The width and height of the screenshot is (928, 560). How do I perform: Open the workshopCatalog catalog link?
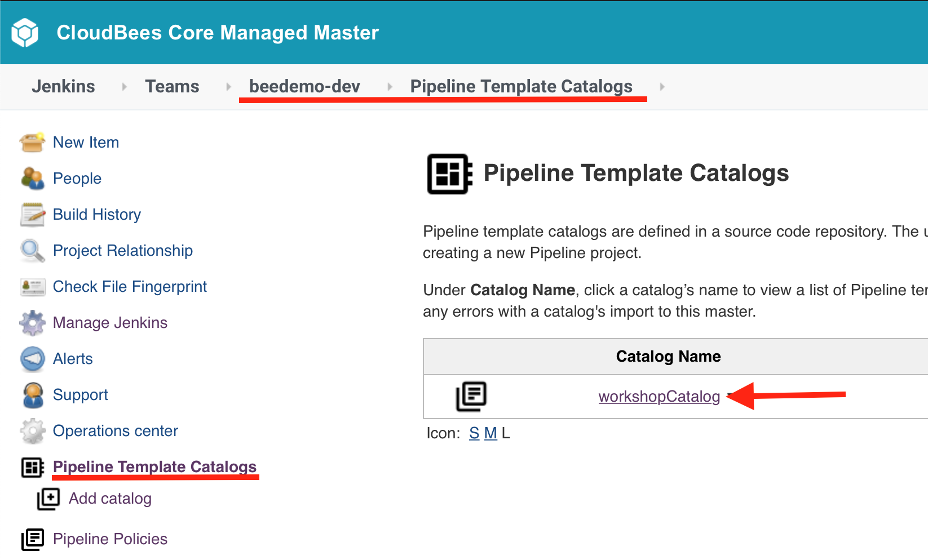pos(659,397)
